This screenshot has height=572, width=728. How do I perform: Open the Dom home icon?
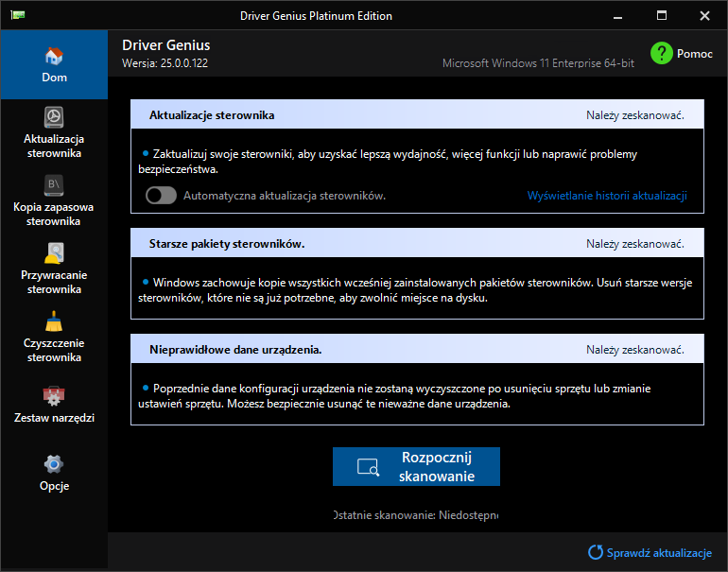coord(54,56)
